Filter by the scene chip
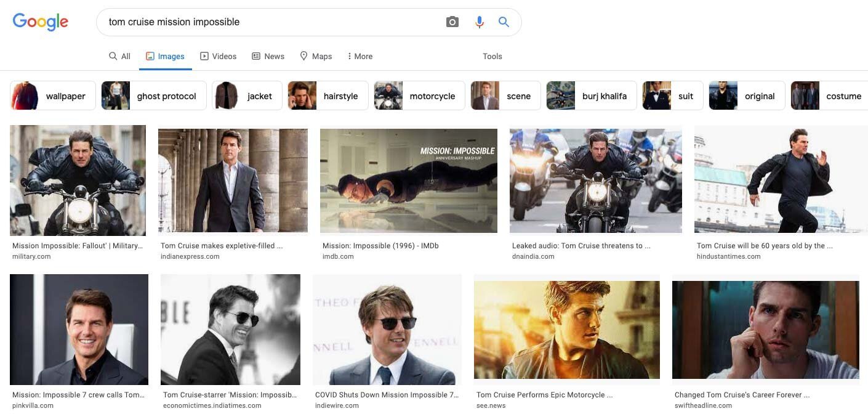The width and height of the screenshot is (868, 414). pos(506,95)
